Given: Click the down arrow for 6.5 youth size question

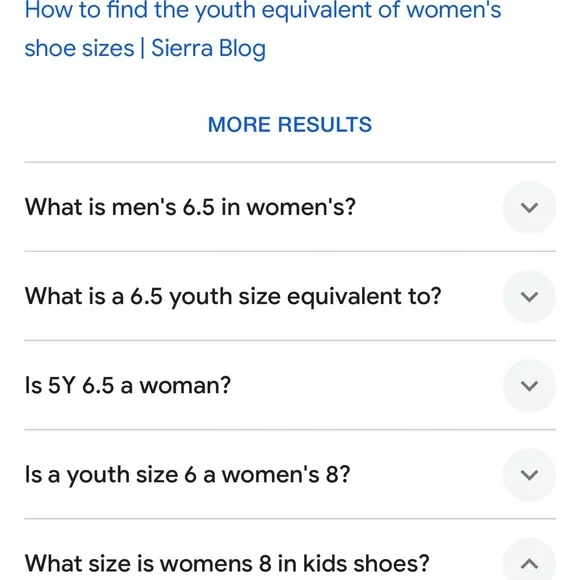Looking at the screenshot, I should click(529, 296).
